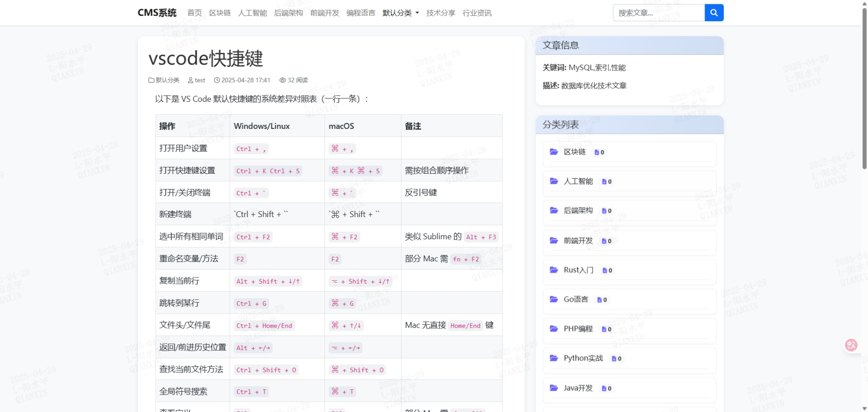Click the article count badge next to Go语言

click(x=602, y=300)
